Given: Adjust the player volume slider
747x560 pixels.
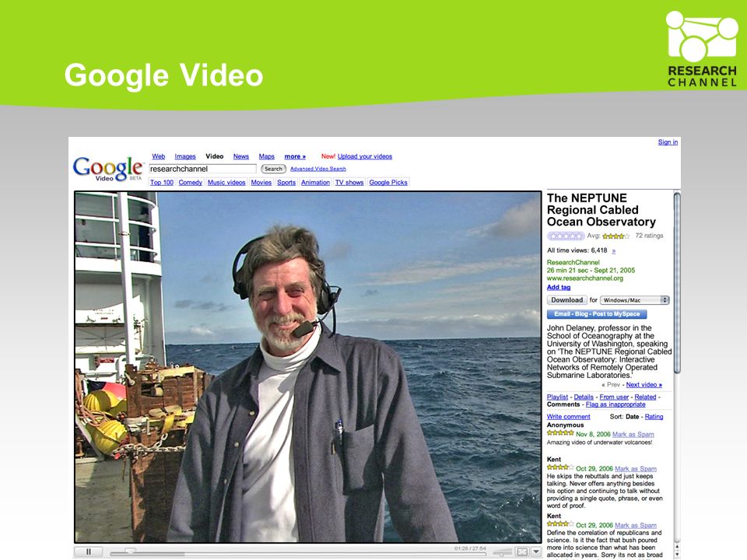Looking at the screenshot, I should (502, 552).
